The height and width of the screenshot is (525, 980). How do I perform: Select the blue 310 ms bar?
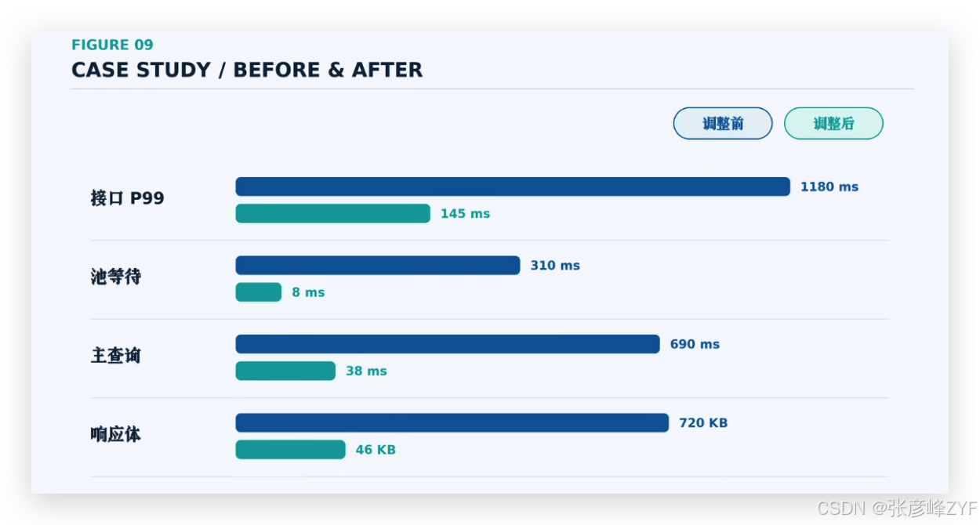click(378, 265)
